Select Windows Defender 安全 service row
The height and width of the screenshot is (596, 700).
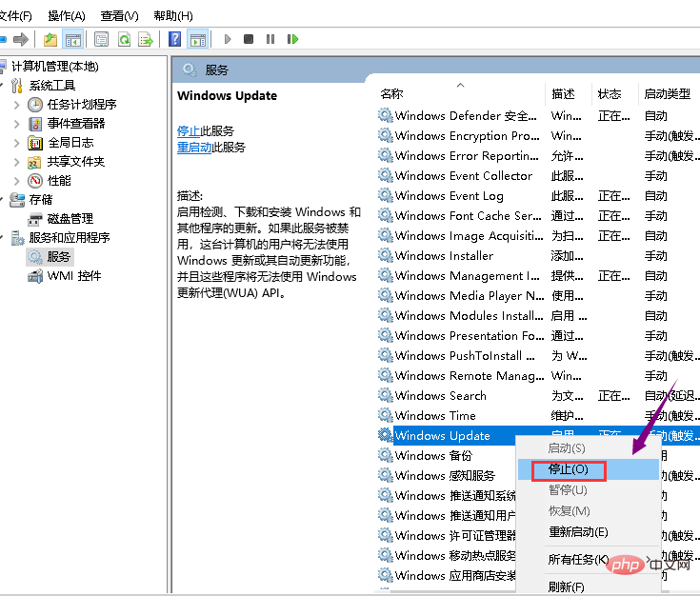click(x=538, y=115)
